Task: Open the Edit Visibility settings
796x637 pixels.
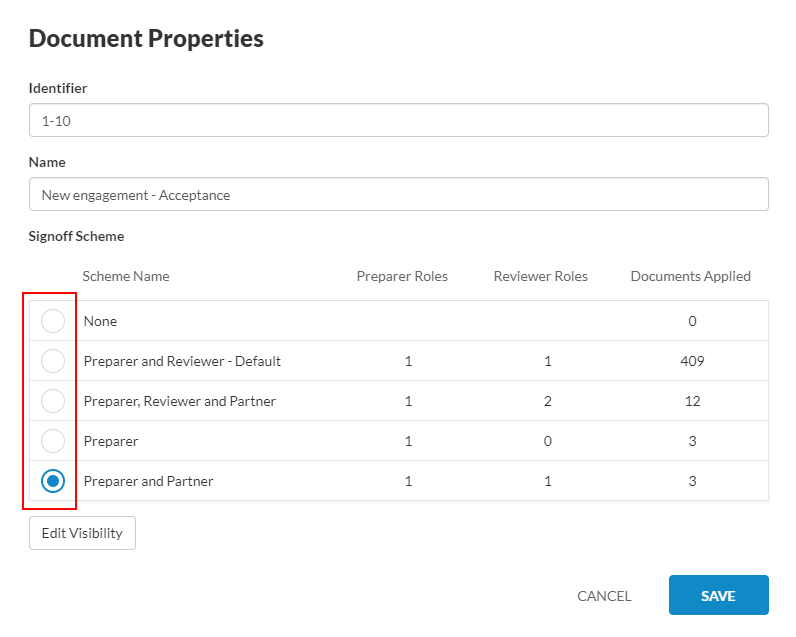Action: click(82, 533)
